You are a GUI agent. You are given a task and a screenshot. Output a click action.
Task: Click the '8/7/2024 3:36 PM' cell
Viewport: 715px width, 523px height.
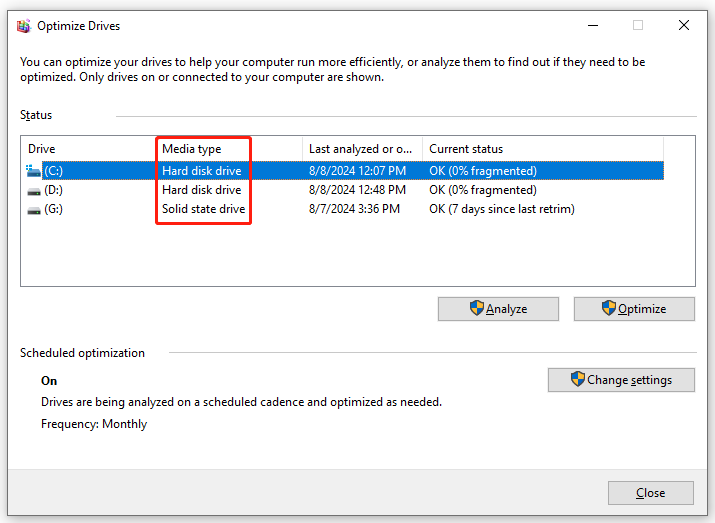(x=354, y=209)
